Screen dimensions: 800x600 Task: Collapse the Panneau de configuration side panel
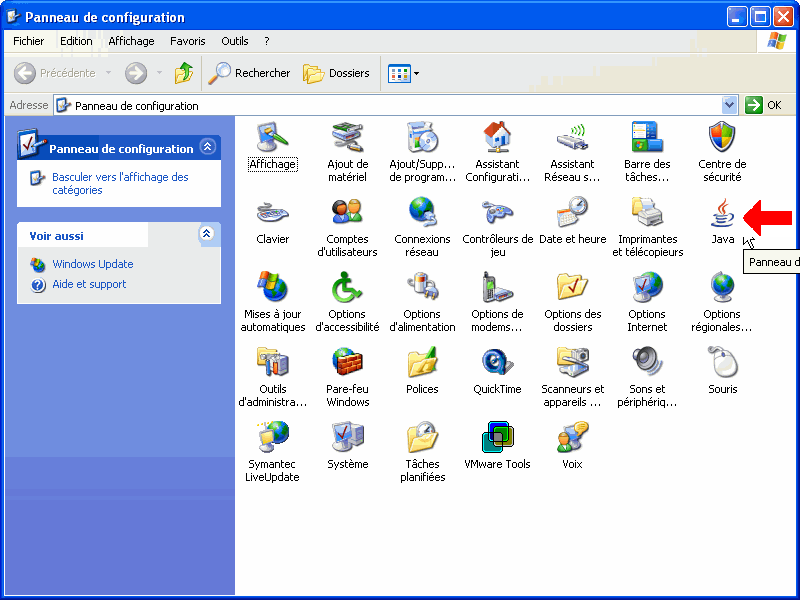click(207, 147)
